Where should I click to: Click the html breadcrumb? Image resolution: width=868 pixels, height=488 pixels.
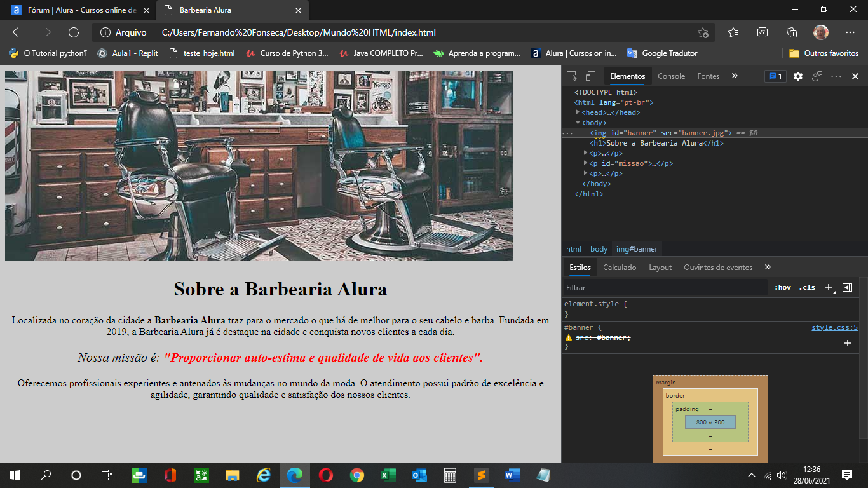pos(574,249)
